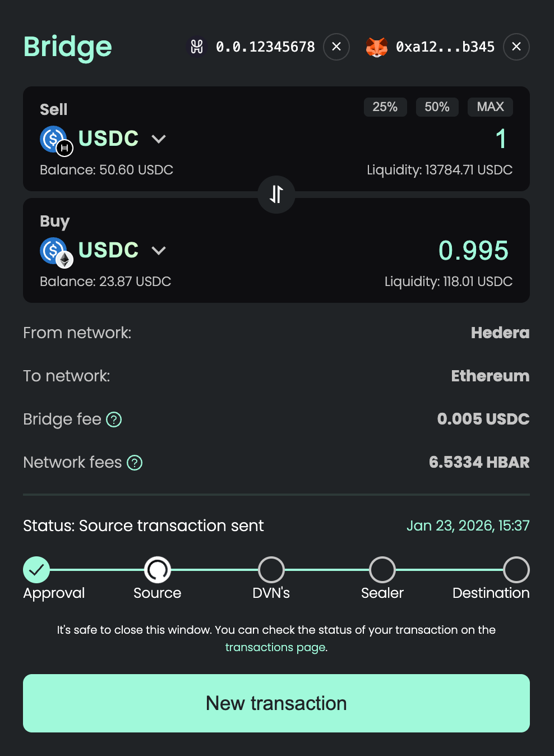Click the swap sell/buy direction arrows icon
The width and height of the screenshot is (554, 756).
coord(276,194)
